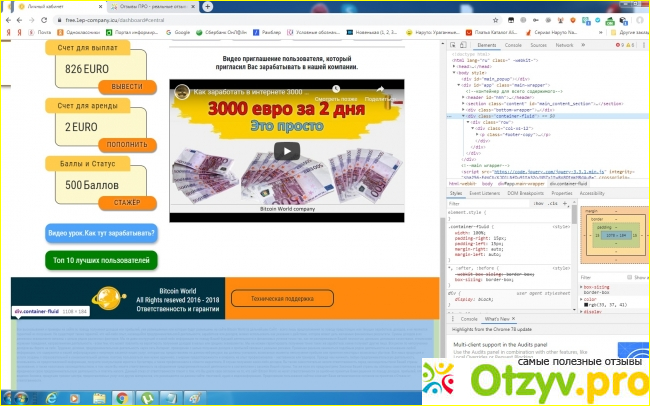Click the browser back arrow
The image size is (650, 406).
[x=8, y=19]
